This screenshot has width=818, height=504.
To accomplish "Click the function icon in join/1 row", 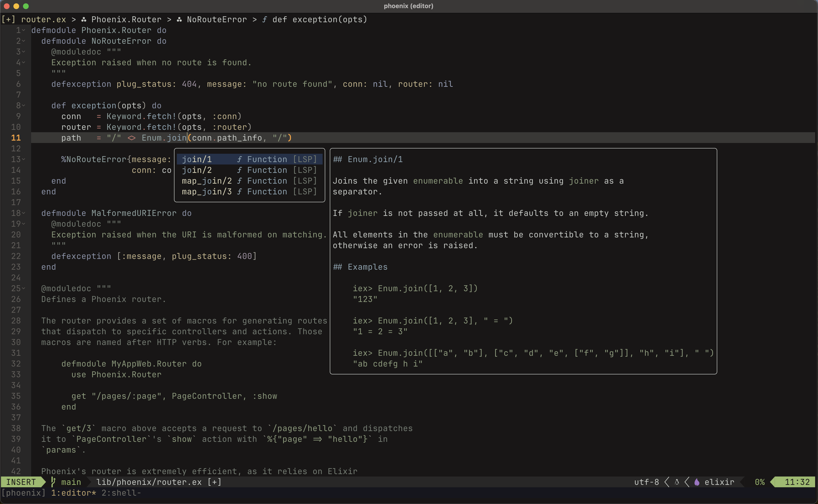I will [239, 159].
